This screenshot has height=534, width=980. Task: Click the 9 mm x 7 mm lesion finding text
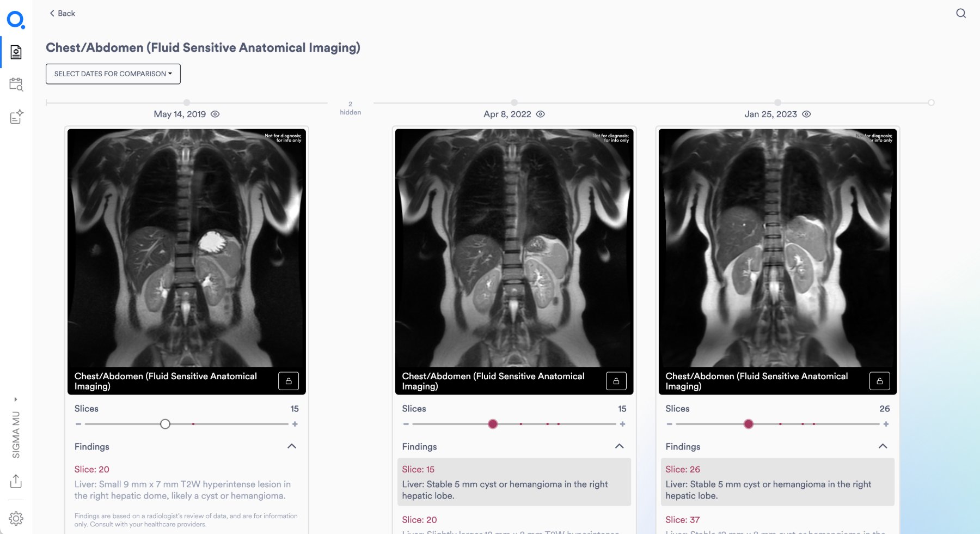(x=183, y=490)
